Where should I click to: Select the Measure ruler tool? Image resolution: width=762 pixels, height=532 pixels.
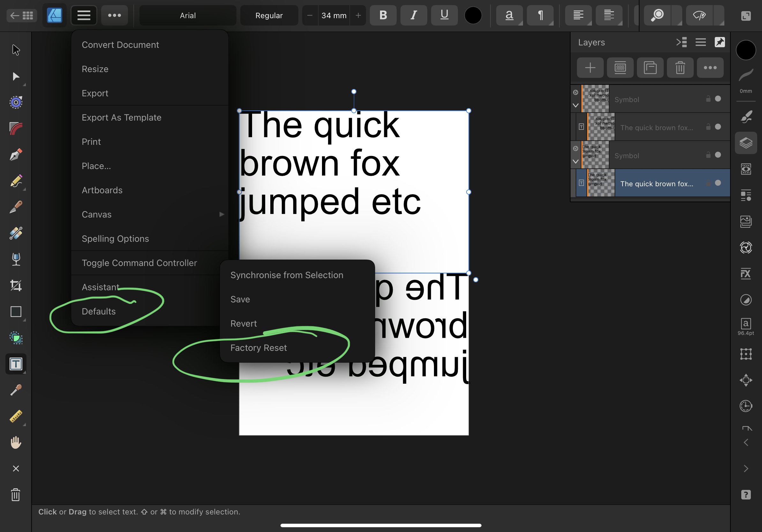tap(16, 416)
